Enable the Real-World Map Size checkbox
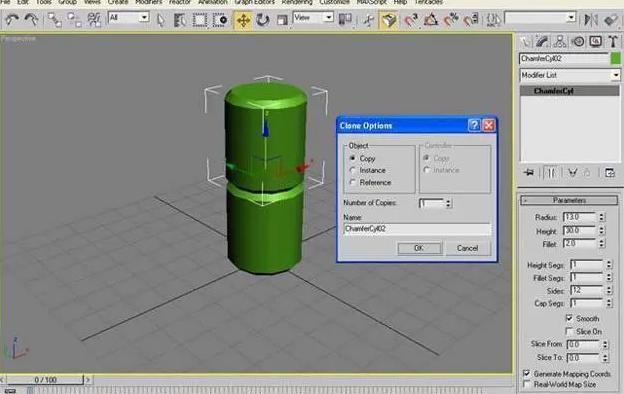Image resolution: width=624 pixels, height=394 pixels. tap(526, 384)
